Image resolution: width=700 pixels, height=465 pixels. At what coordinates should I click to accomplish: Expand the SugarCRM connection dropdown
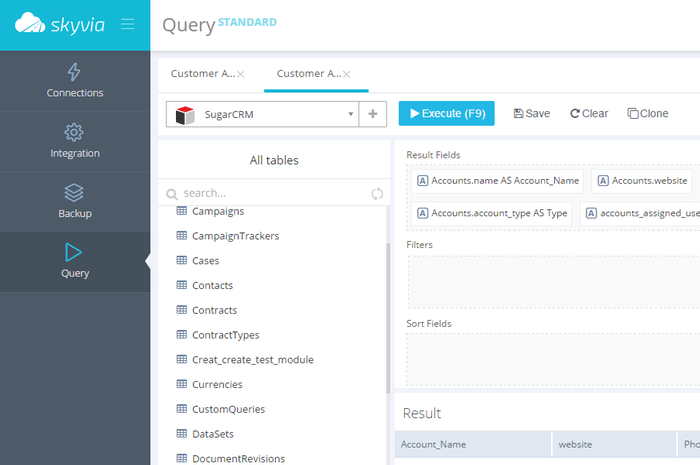pyautogui.click(x=350, y=114)
